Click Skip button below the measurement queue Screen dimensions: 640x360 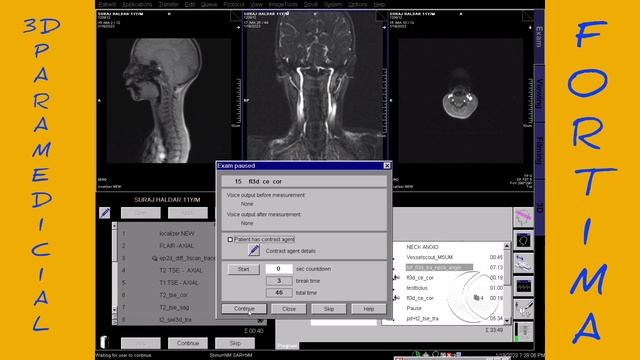click(x=235, y=343)
